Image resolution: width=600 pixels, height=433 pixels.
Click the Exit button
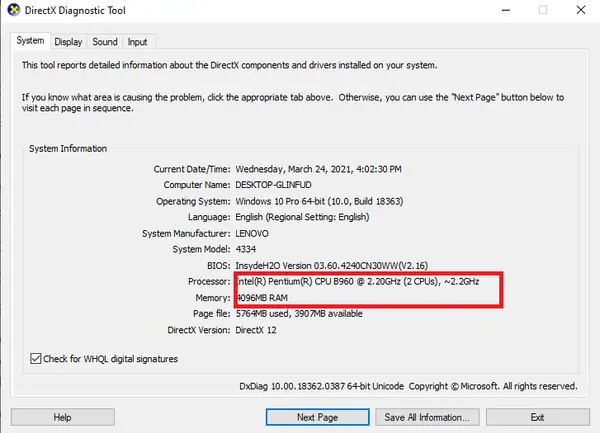tap(538, 417)
